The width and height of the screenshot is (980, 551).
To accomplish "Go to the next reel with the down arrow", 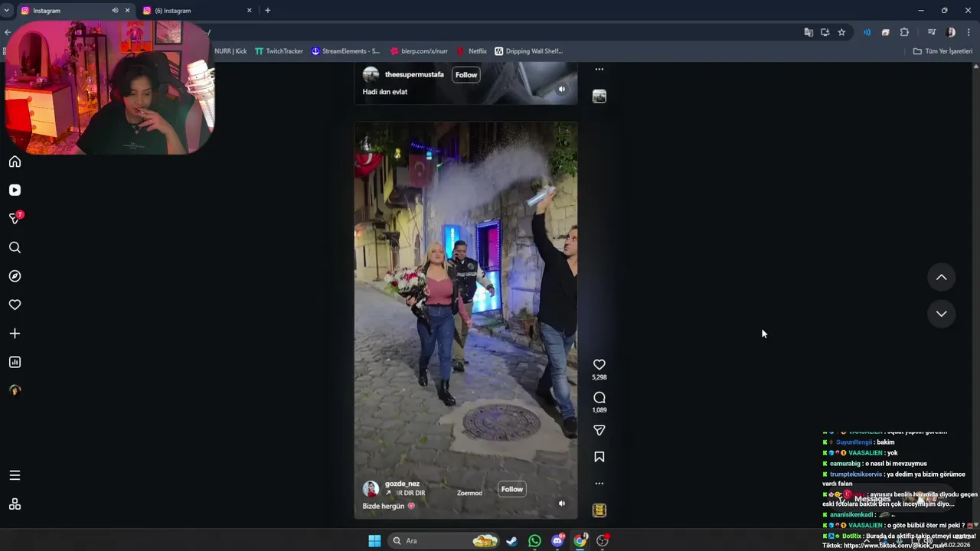I will [x=942, y=314].
